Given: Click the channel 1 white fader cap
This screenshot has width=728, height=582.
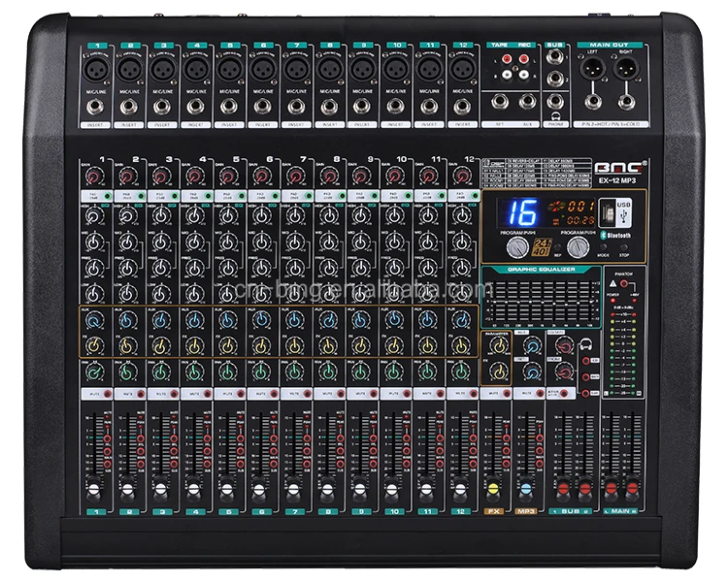Looking at the screenshot, I should (94, 489).
